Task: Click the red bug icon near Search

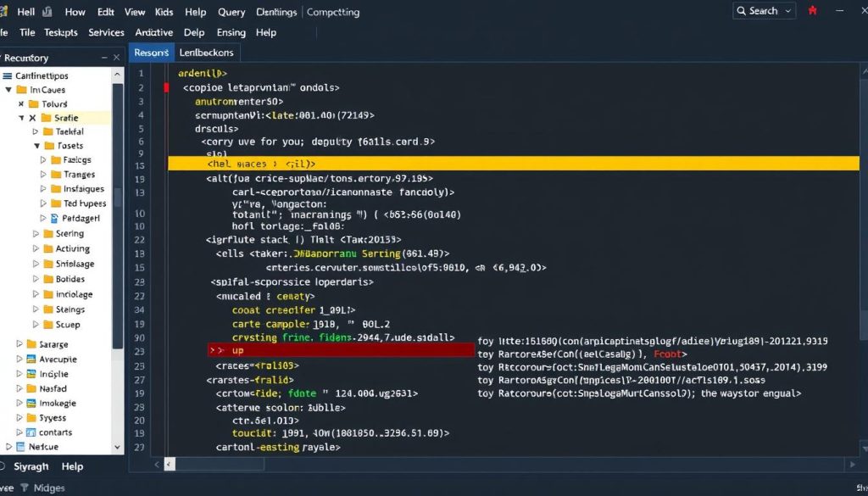Action: (x=813, y=10)
